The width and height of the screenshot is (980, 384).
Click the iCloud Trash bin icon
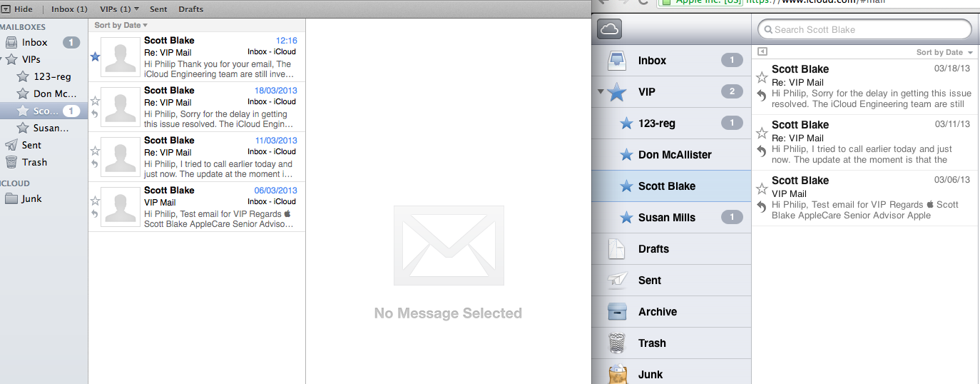(617, 343)
